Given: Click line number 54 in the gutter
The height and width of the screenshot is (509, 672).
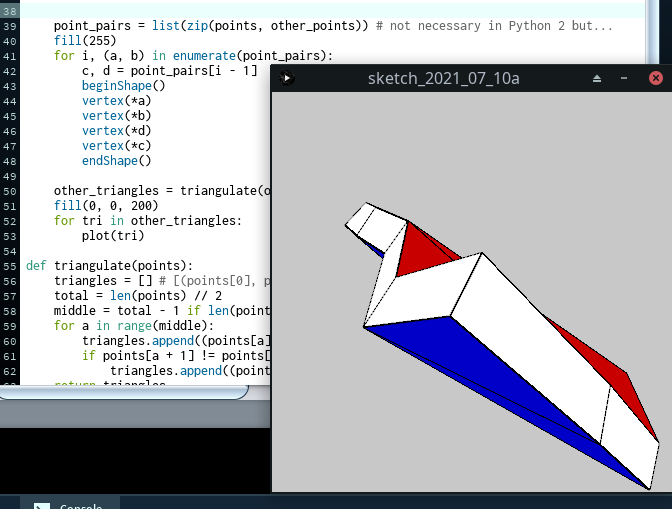Looking at the screenshot, I should [x=9, y=251].
